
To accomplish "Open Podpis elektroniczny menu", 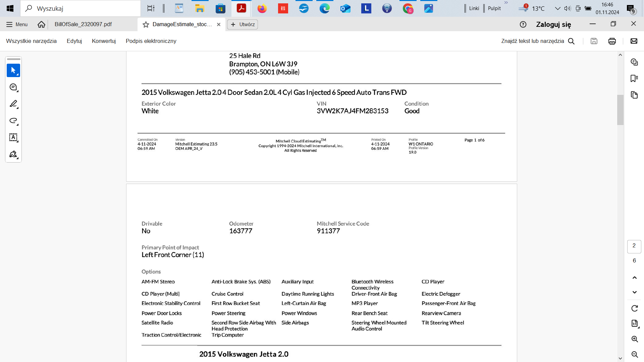I will (x=151, y=41).
